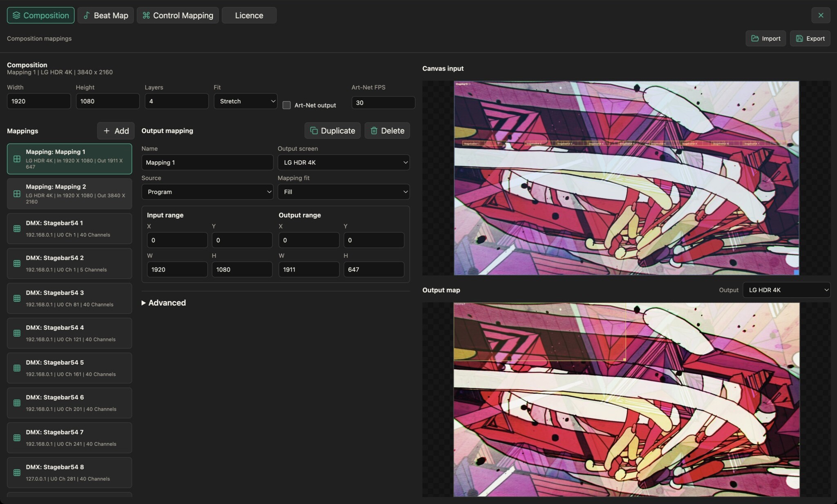
Task: Click the Art-Net FPS field
Action: (383, 103)
